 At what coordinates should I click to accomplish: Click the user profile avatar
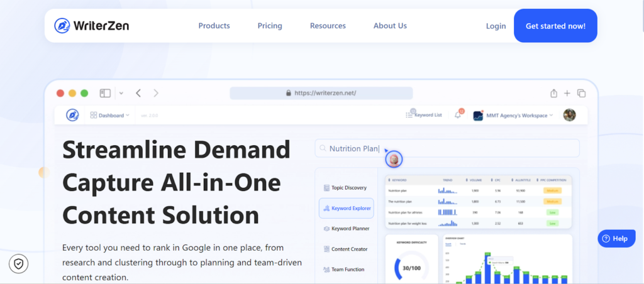[569, 115]
